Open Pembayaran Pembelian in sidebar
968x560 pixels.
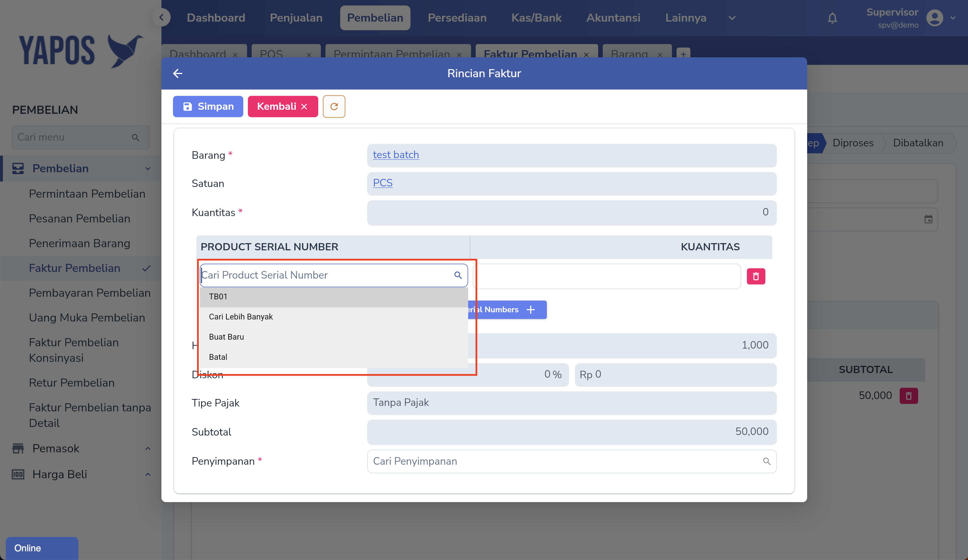[x=90, y=293]
